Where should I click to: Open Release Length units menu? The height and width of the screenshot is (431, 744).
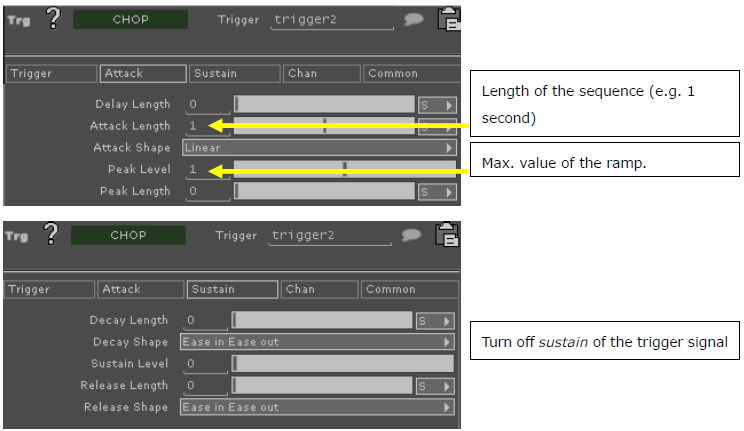coord(435,386)
